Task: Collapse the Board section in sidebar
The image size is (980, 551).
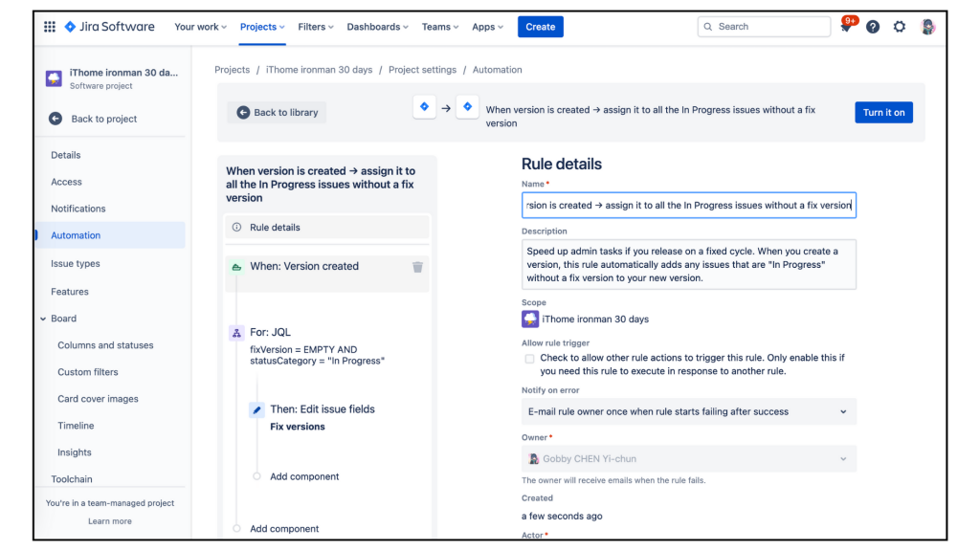Action: click(x=43, y=319)
